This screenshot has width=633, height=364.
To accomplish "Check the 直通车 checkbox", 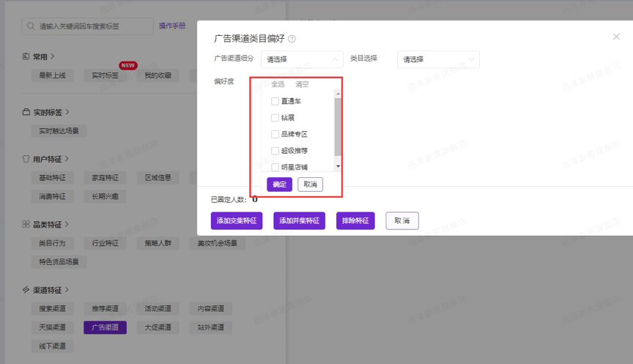I will [x=275, y=101].
